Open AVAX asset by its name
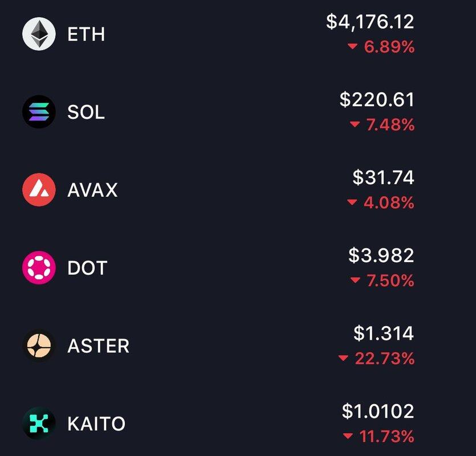476x456 pixels. click(92, 190)
